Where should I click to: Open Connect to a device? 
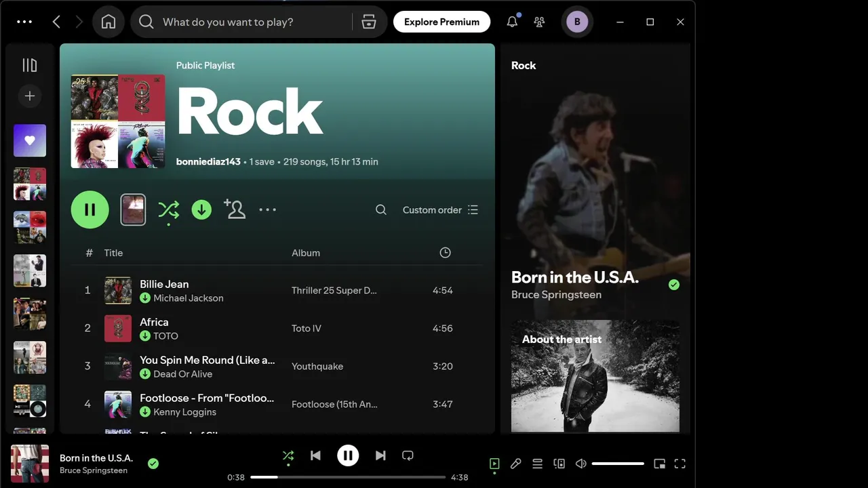tap(559, 464)
